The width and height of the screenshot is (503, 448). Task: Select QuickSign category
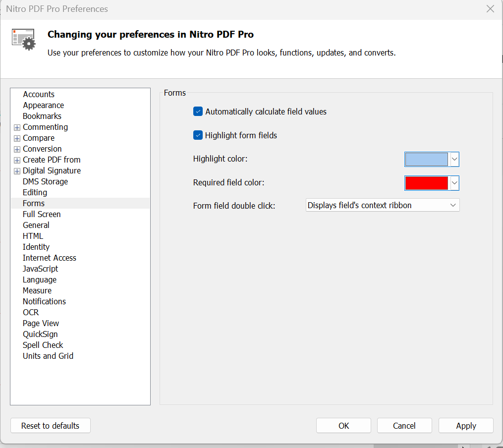coord(40,334)
